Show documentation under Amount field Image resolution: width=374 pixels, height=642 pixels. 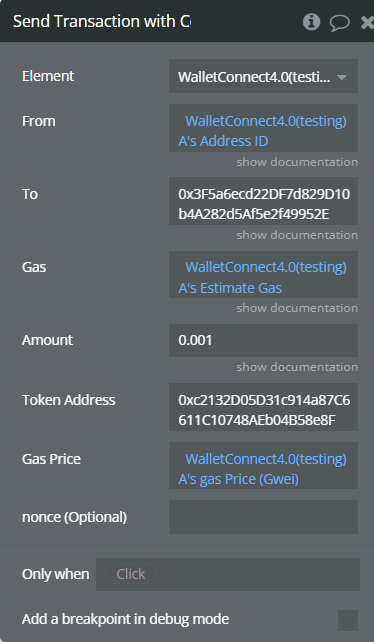(297, 367)
